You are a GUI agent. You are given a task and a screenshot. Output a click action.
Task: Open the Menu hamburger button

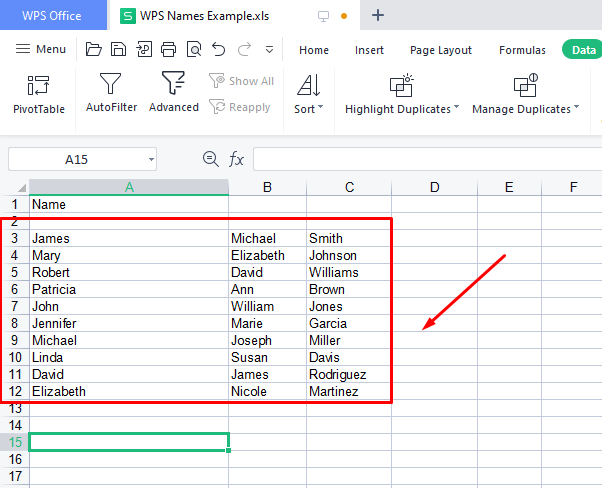(41, 49)
